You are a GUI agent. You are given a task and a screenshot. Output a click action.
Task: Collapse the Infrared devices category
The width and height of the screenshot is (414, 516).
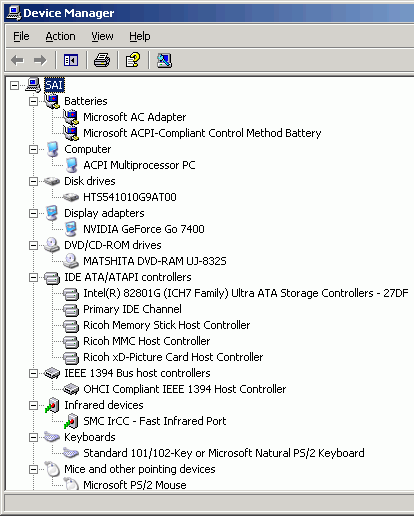pyautogui.click(x=33, y=405)
